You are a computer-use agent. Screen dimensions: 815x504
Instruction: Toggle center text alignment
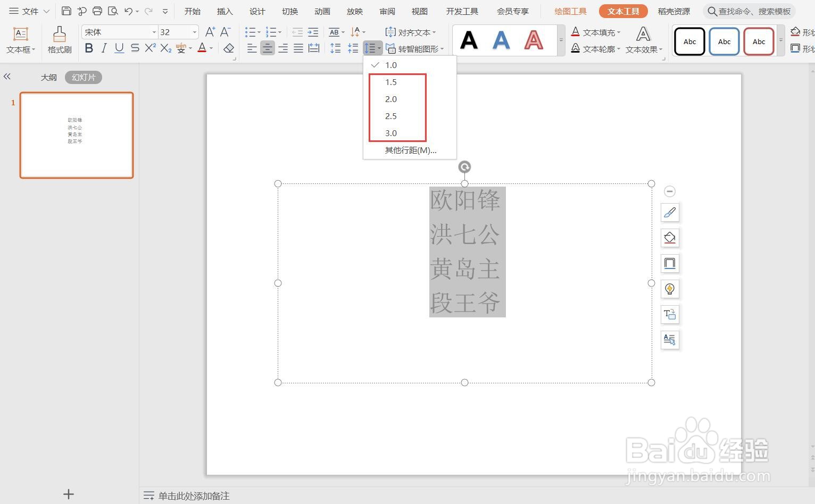[268, 48]
